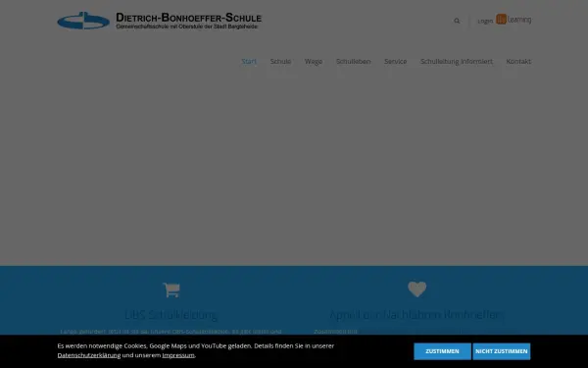Go to the Kontakt page

click(518, 61)
